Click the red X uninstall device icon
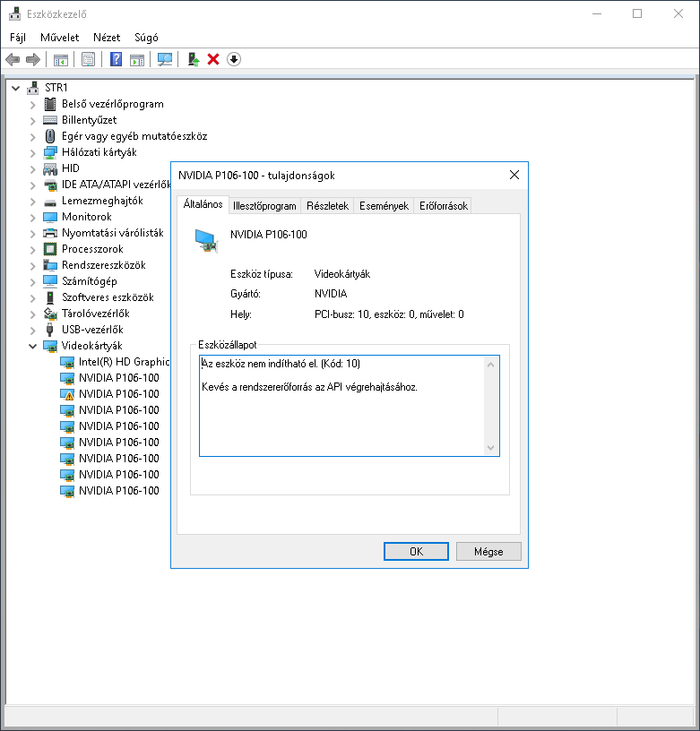The image size is (700, 731). tap(213, 60)
